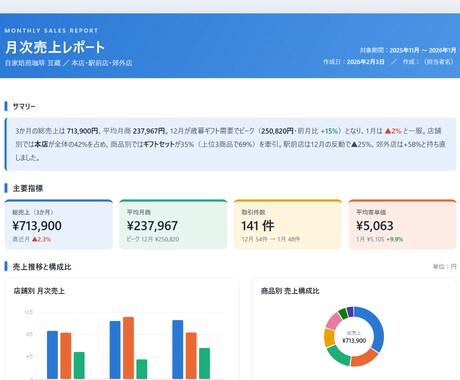Click the +9.9% change in 平均客単価 card
The height and width of the screenshot is (380, 460).
395,239
